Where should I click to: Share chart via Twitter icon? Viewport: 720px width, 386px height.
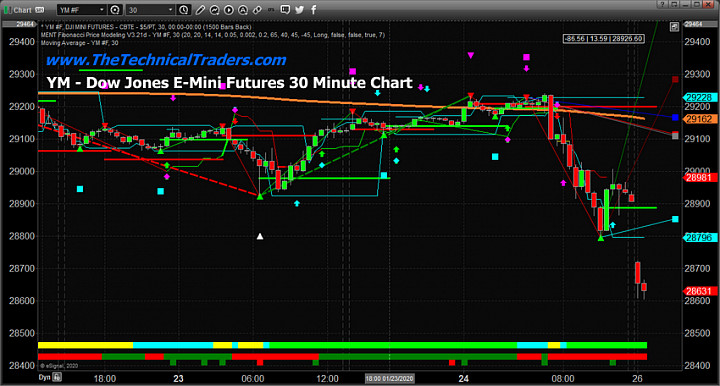(299, 10)
